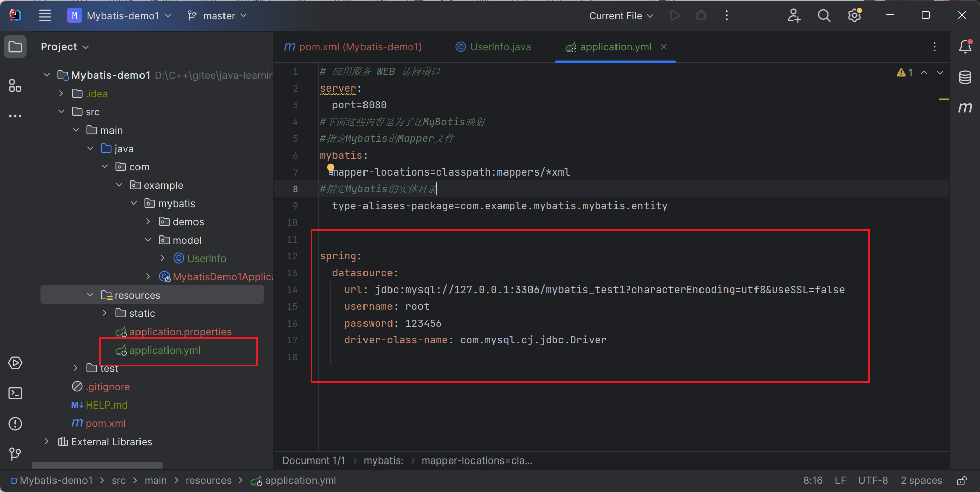Collapse the resources folder

pyautogui.click(x=90, y=295)
